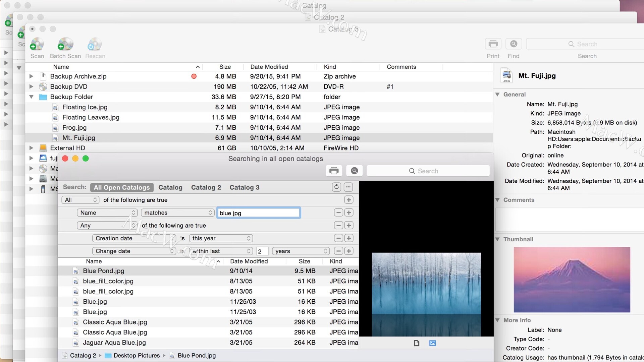Open the 'years' unit dropdown
This screenshot has height=362, width=644.
point(301,251)
